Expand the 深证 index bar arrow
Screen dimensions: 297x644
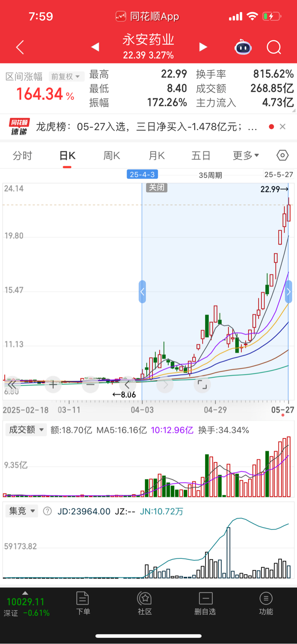pos(25,593)
